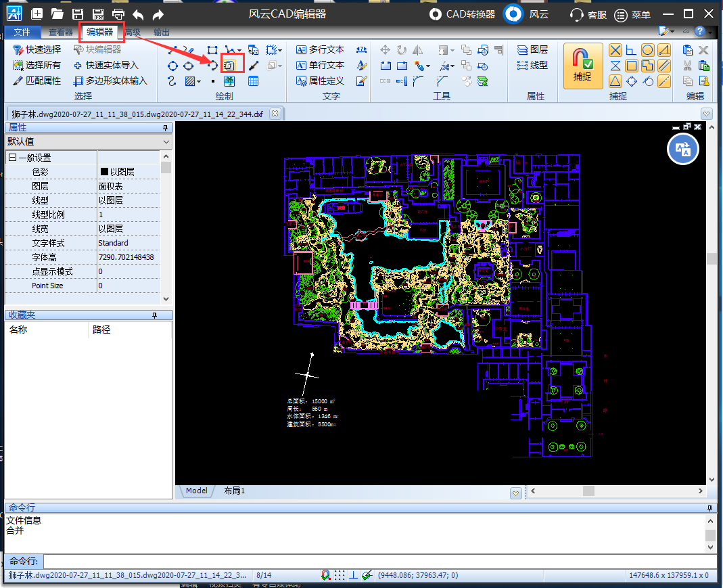
Task: Open the polyline tool dropdown arrow
Action: point(239,50)
